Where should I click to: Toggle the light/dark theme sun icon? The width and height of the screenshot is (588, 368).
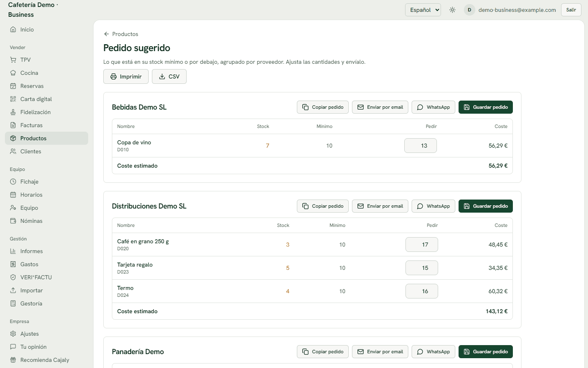coord(452,10)
